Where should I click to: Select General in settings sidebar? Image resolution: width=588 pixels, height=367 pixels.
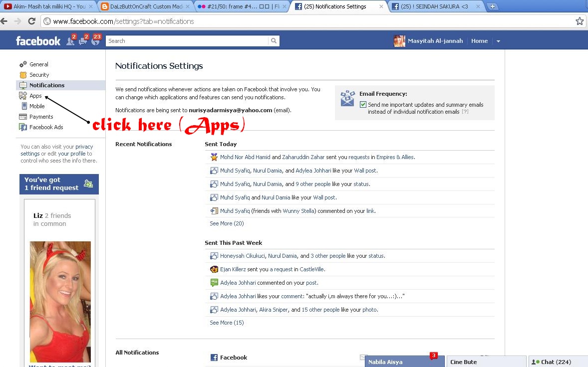point(38,64)
